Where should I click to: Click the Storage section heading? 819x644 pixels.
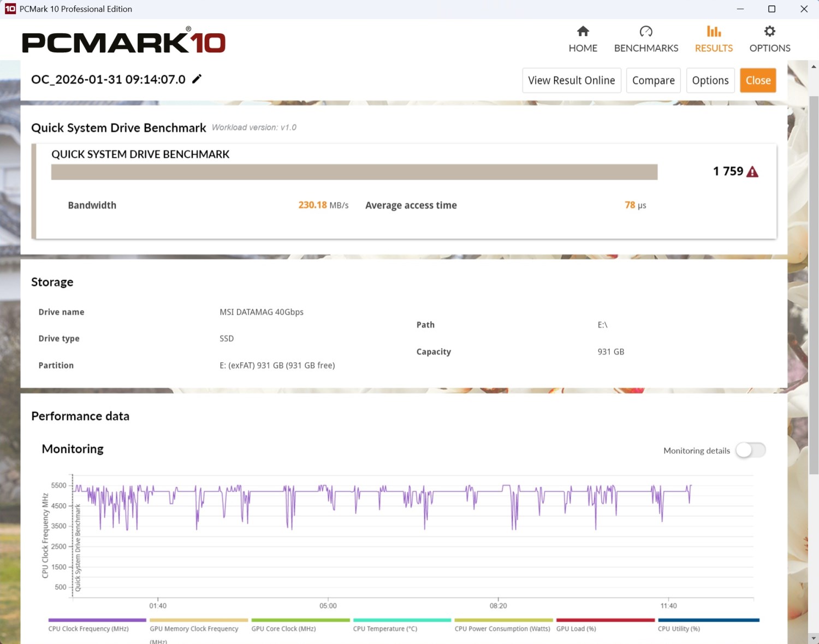(x=52, y=282)
